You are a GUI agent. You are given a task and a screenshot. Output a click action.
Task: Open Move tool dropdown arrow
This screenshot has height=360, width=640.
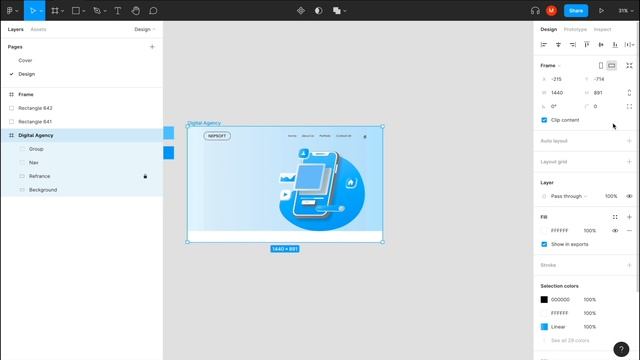41,11
